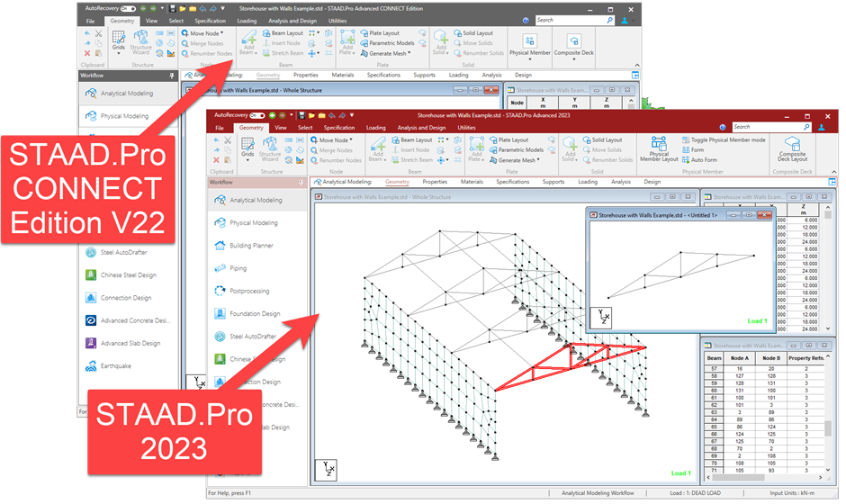Open the Analysis and Design ribbon tab
Image resolution: width=846 pixels, height=504 pixels.
click(x=421, y=128)
